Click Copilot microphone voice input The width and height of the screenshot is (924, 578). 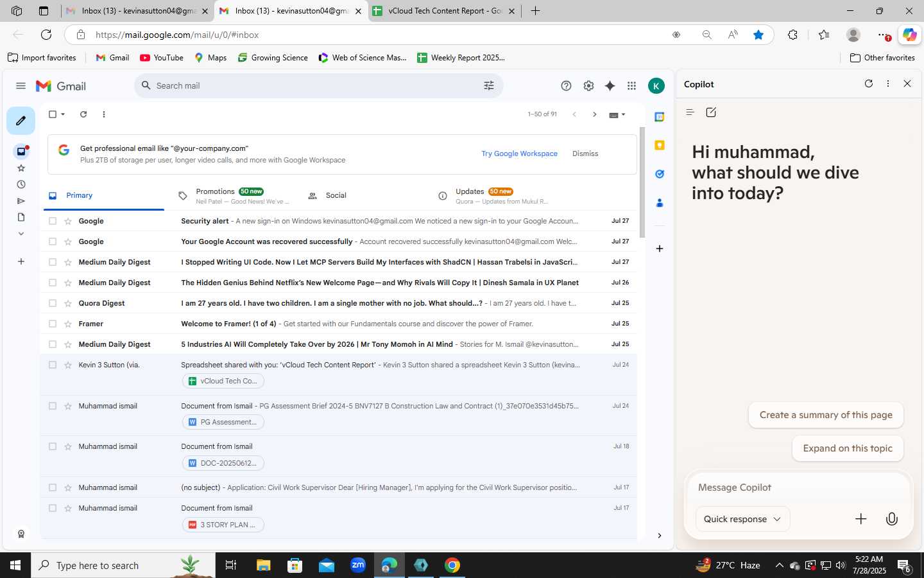(892, 519)
